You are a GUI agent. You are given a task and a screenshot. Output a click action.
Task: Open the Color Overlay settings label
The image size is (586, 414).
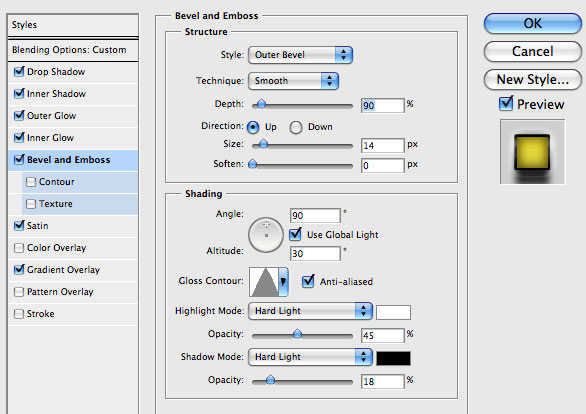[x=56, y=248]
